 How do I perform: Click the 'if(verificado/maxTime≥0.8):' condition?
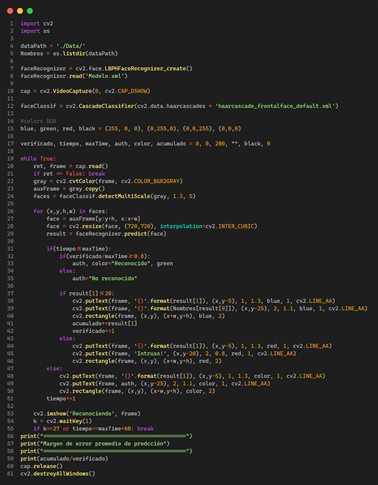point(105,256)
